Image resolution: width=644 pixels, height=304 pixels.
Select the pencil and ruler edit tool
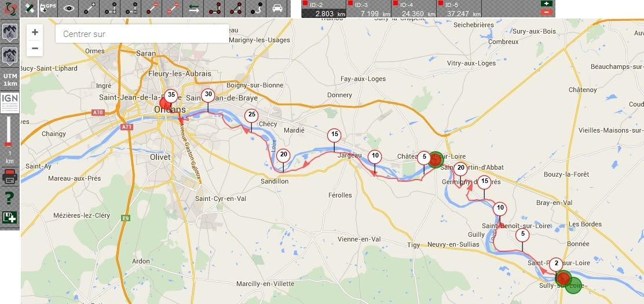click(x=29, y=8)
